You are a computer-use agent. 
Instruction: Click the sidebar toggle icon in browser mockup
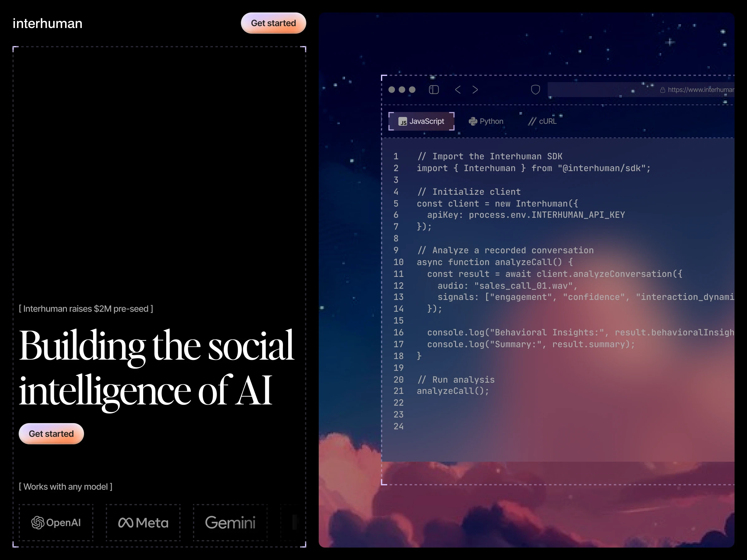click(434, 90)
